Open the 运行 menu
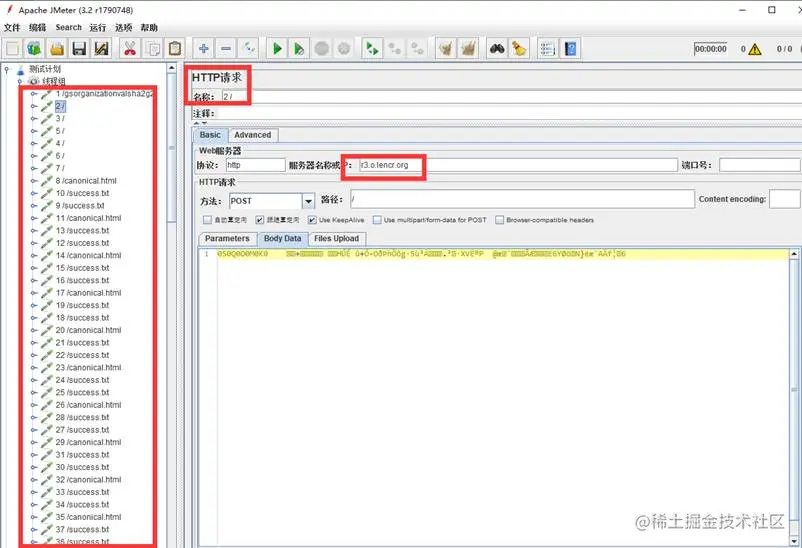Image resolution: width=802 pixels, height=548 pixels. pyautogui.click(x=98, y=28)
